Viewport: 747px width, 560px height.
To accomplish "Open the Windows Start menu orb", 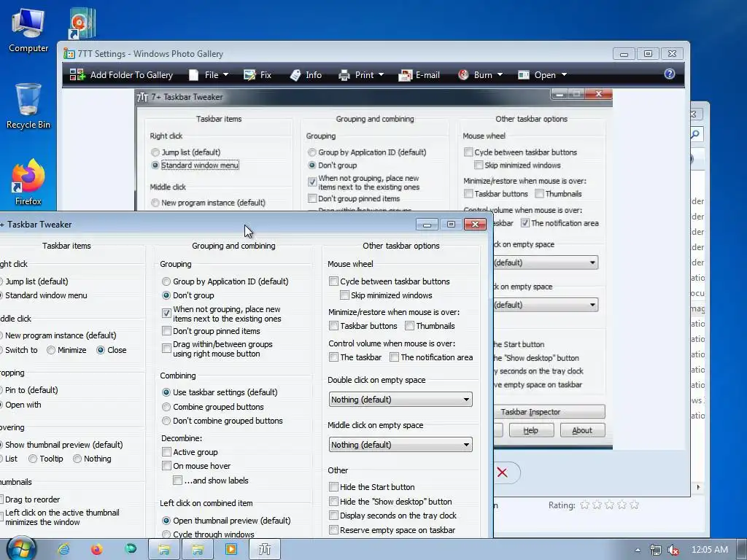I will click(21, 548).
